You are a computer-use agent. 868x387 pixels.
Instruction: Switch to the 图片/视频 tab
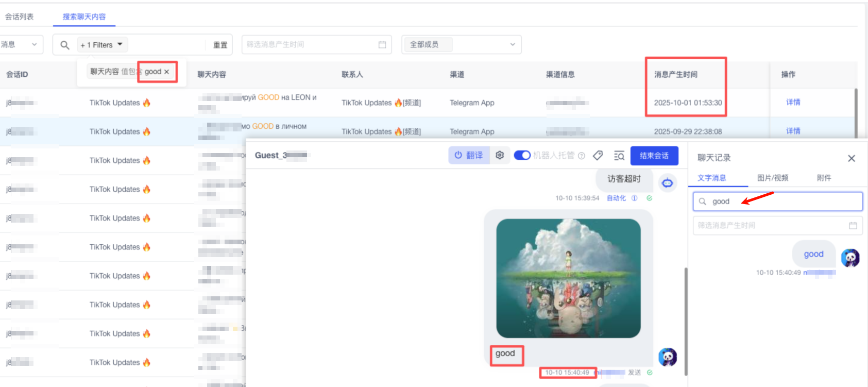pos(772,178)
